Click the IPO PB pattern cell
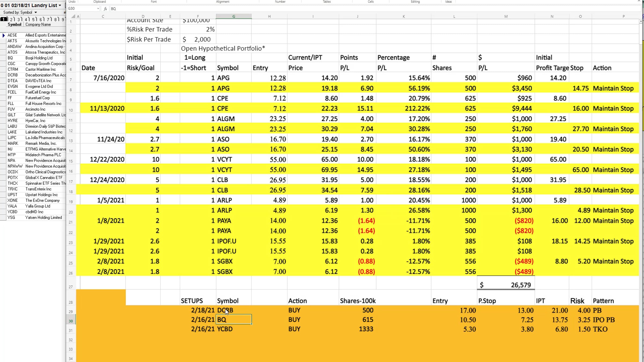 coord(616,320)
